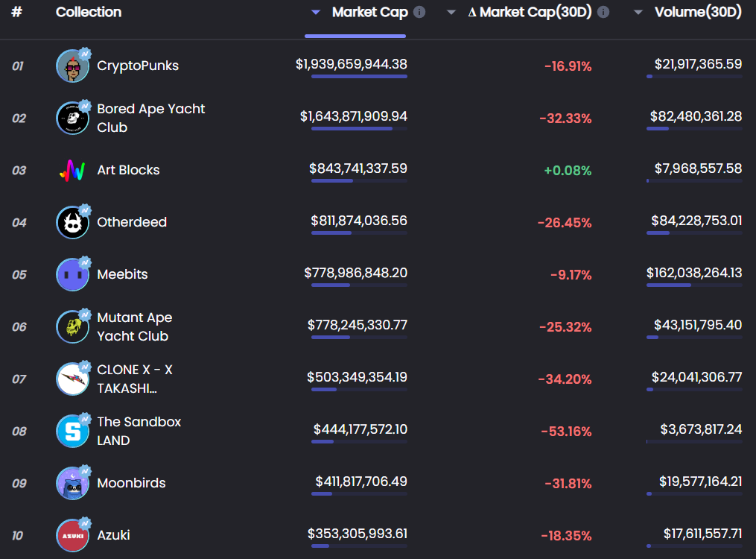Click CryptoPunks market cap progress bar
The height and width of the screenshot is (559, 756).
359,76
